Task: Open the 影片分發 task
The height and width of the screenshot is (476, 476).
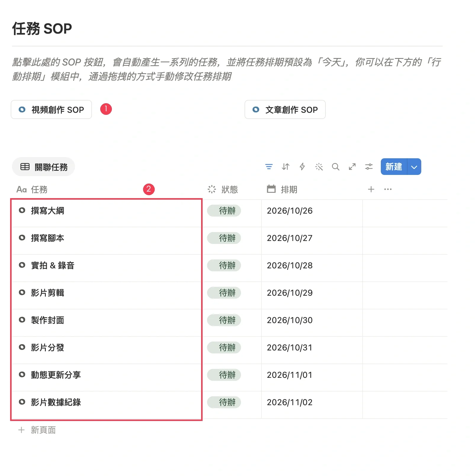Action: (x=47, y=347)
